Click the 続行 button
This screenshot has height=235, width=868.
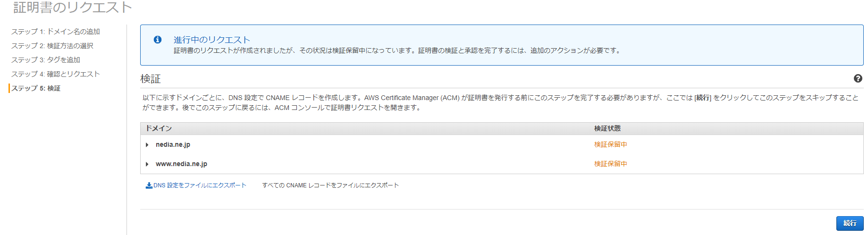(850, 223)
